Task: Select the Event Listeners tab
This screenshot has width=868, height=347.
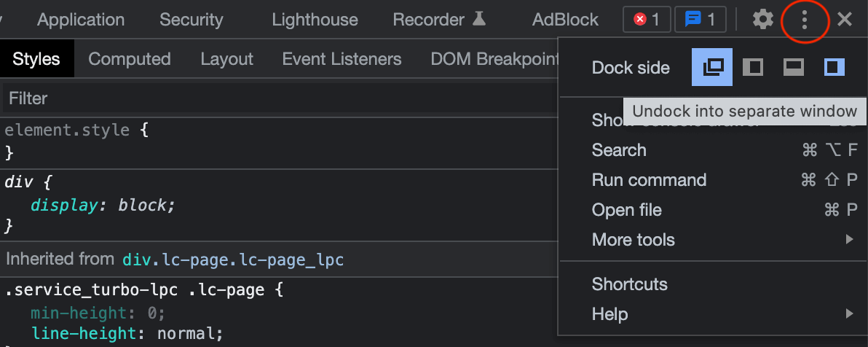Action: point(342,59)
